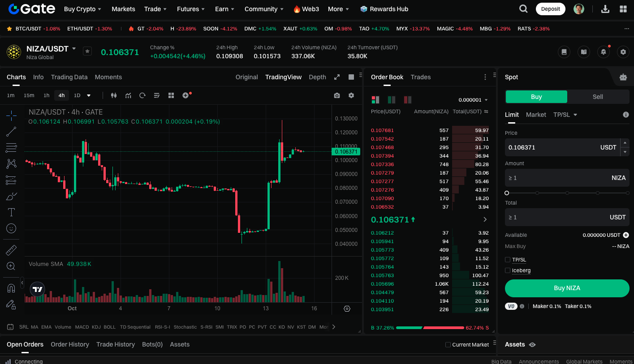Open the Order History tab
This screenshot has height=364, width=634.
coord(70,344)
